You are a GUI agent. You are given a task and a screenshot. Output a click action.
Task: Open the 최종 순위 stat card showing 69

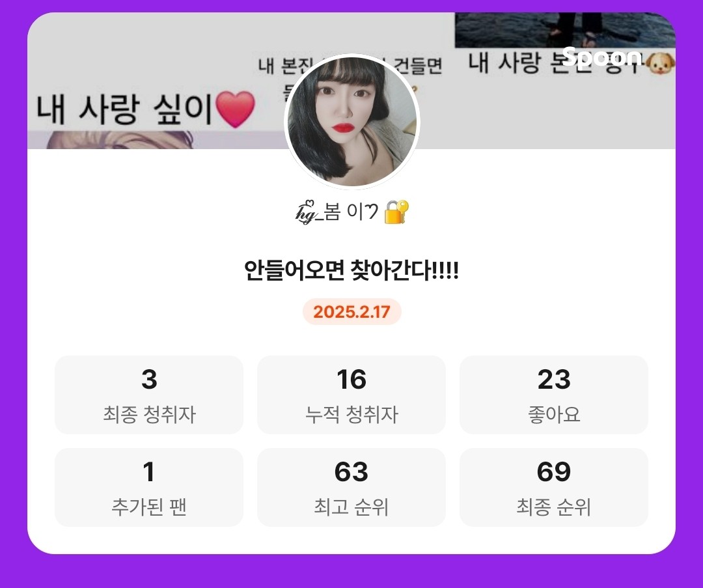coord(554,488)
